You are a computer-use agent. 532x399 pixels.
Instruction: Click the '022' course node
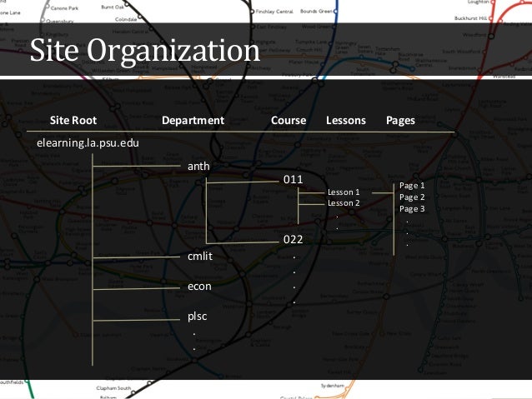[294, 239]
